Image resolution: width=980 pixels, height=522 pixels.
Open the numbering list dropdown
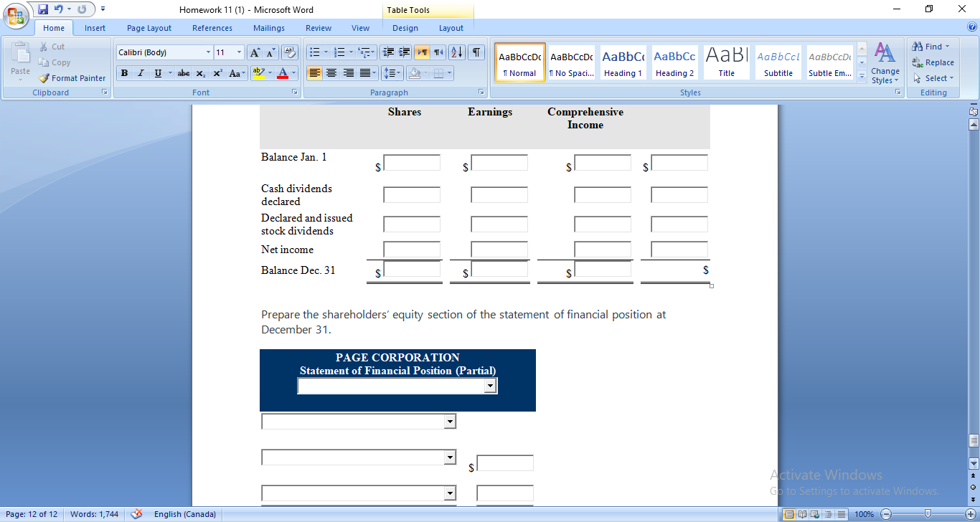(352, 52)
